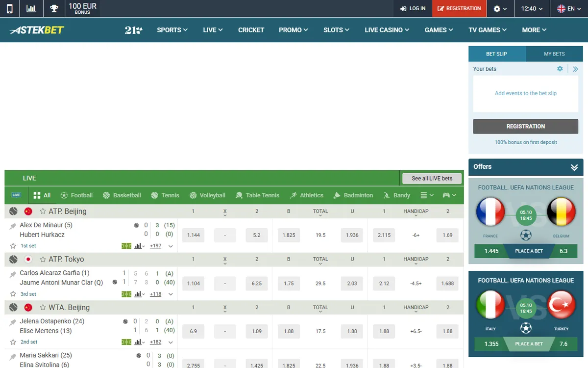The height and width of the screenshot is (368, 588).
Task: Open the settings gear dropdown
Action: pos(500,8)
